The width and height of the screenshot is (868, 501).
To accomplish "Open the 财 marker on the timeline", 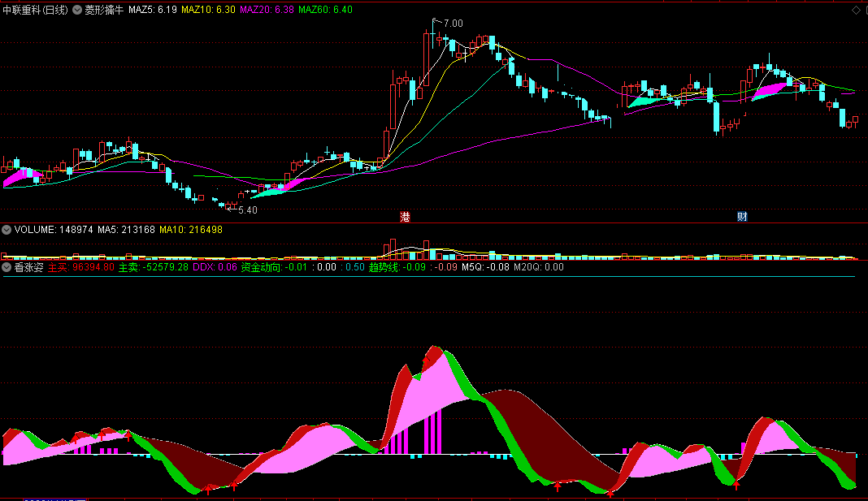I will pos(742,217).
